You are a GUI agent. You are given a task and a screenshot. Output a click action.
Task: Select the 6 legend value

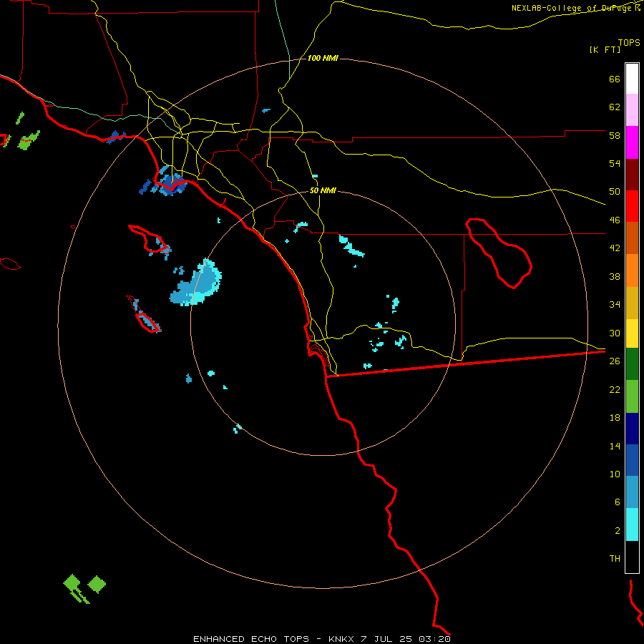point(618,502)
